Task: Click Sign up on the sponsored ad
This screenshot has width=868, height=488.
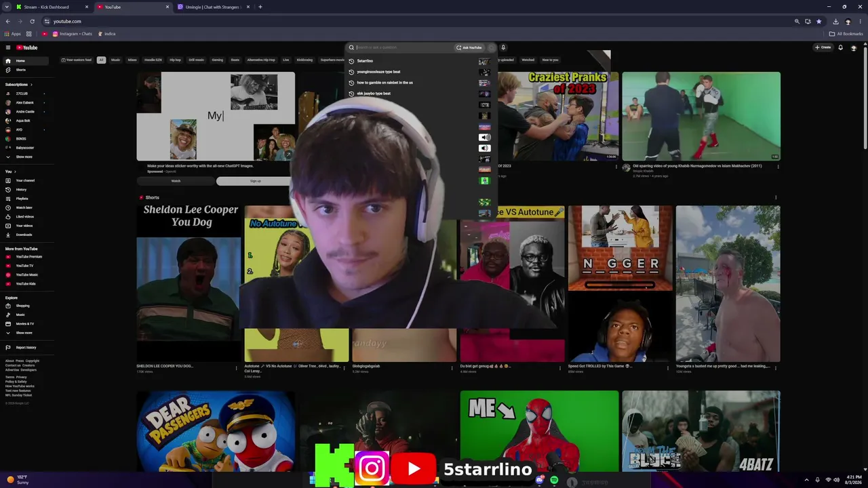Action: [255, 181]
